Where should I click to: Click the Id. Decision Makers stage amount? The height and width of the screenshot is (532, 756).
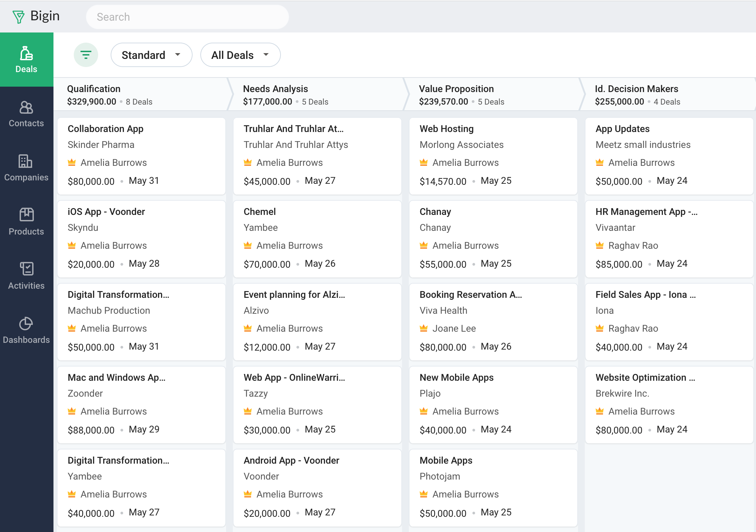click(620, 102)
